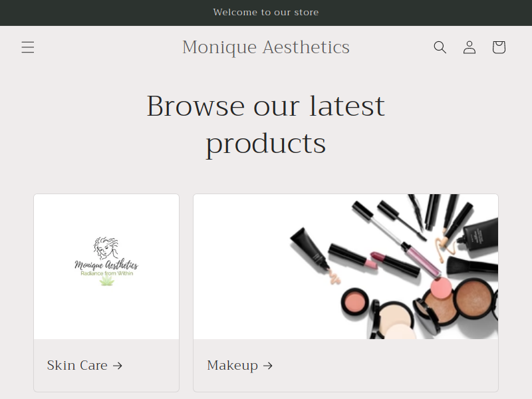
Task: Click the Radiance from Within tagline
Action: coord(107,273)
